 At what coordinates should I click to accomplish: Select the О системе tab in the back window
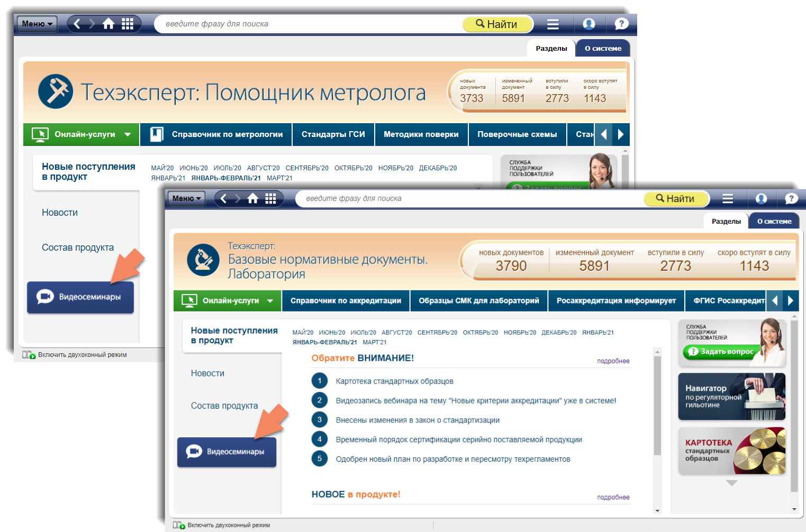[x=603, y=48]
